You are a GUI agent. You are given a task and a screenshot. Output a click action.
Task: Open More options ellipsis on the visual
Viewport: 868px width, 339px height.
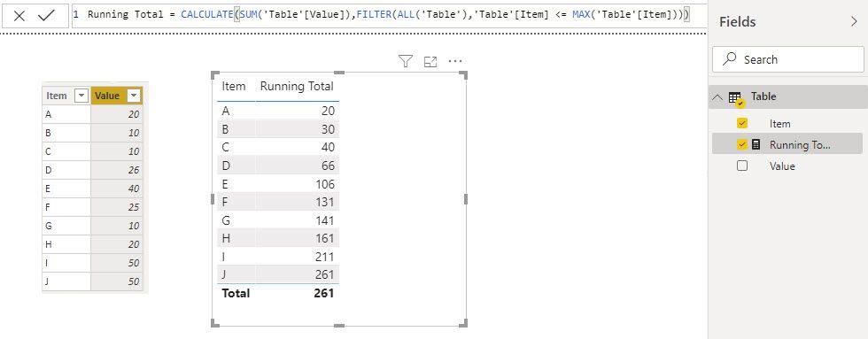455,61
